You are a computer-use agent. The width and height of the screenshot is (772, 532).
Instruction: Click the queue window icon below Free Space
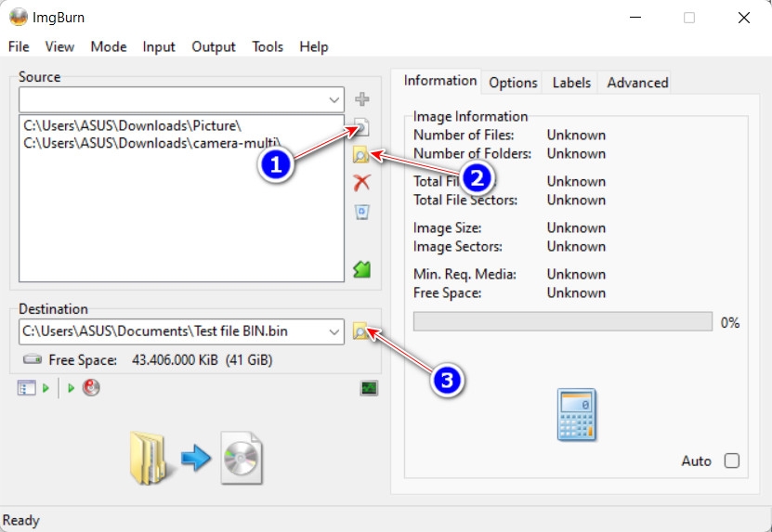[26, 388]
